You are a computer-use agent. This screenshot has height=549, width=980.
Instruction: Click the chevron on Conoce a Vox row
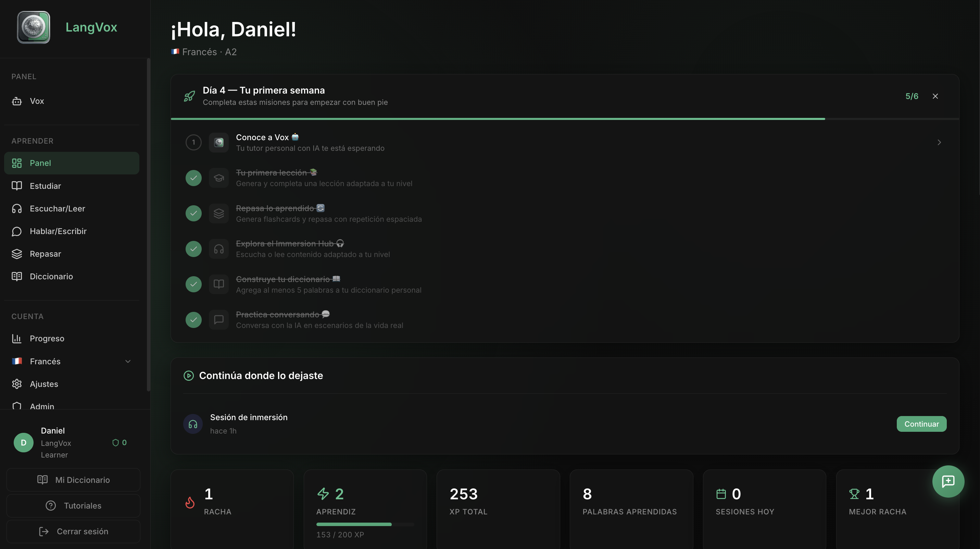point(939,142)
